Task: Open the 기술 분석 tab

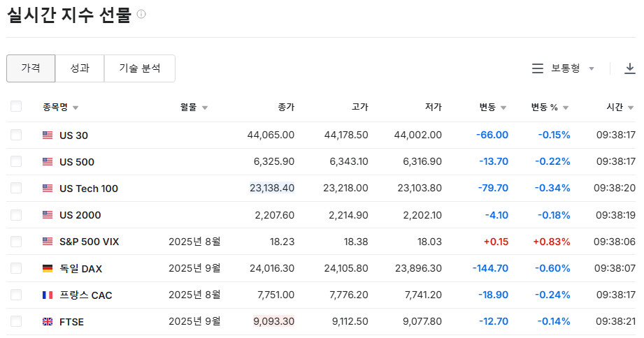Action: tap(139, 68)
